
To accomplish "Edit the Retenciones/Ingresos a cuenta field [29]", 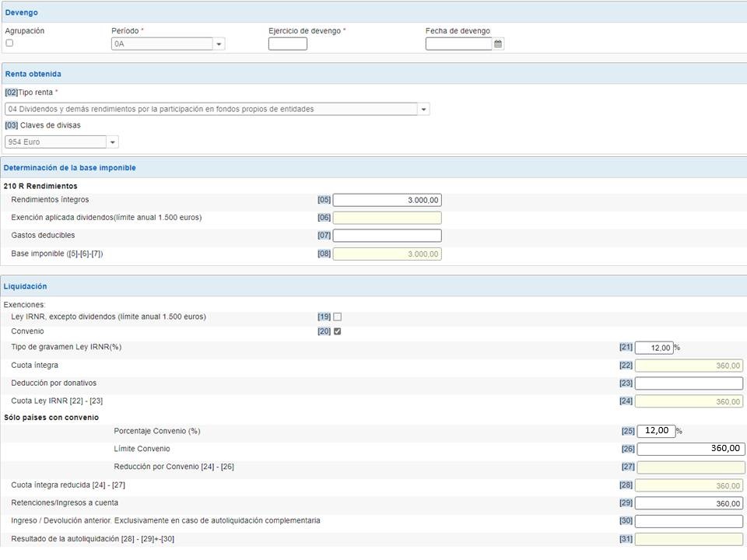I will pos(689,503).
